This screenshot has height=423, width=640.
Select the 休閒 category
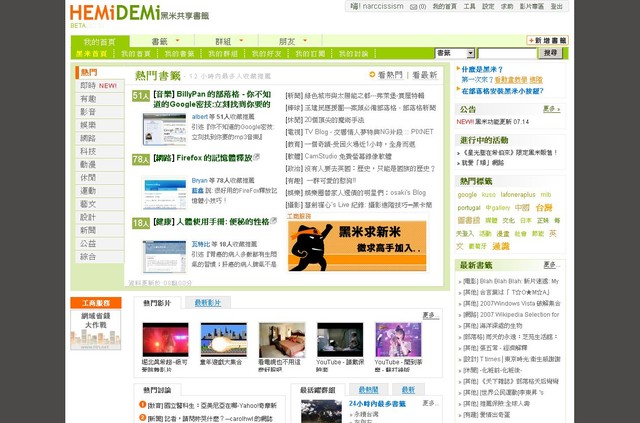[x=100, y=178]
